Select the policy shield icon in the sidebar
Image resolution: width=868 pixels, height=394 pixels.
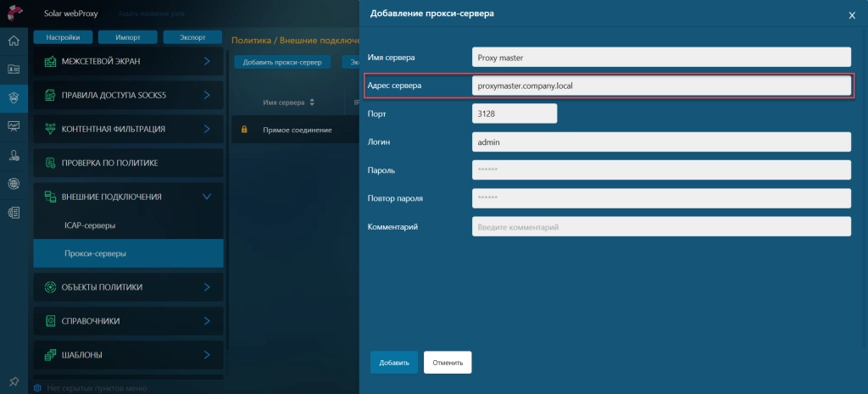coord(14,98)
